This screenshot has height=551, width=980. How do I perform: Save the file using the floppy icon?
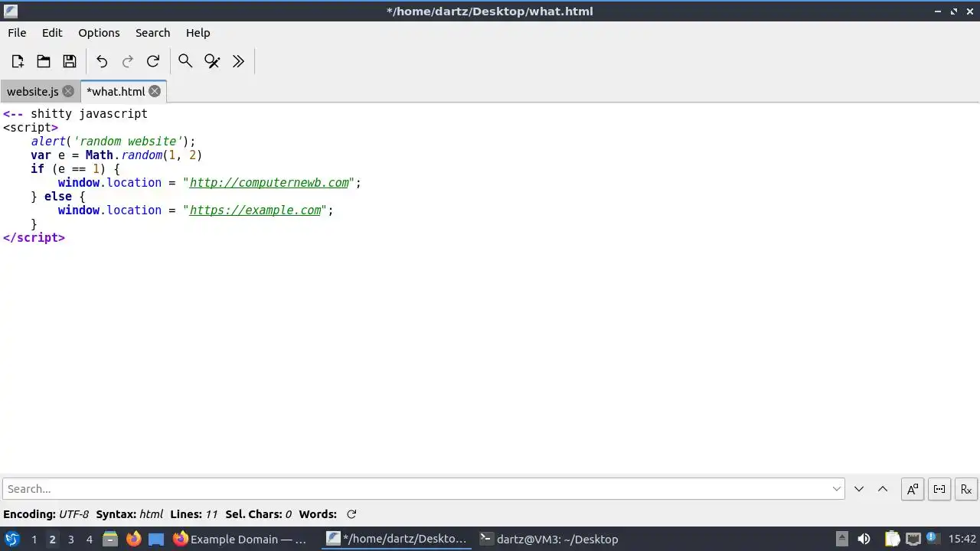pos(70,61)
